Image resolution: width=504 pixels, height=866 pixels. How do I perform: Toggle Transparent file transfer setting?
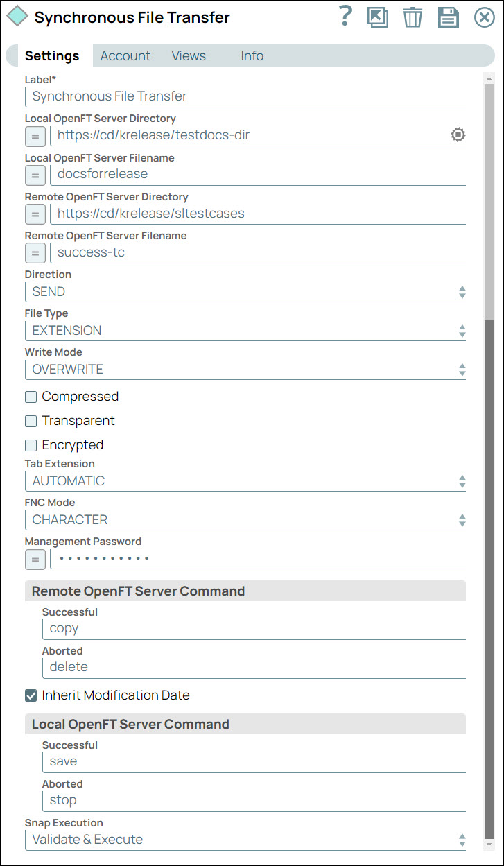(30, 420)
